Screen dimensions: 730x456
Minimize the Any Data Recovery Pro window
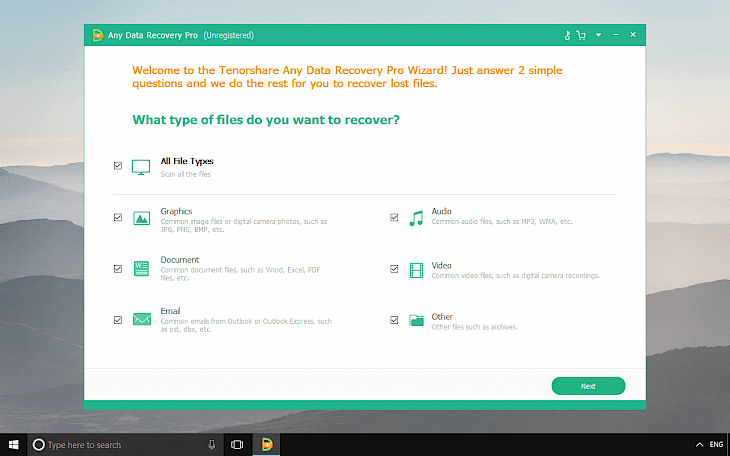[616, 35]
